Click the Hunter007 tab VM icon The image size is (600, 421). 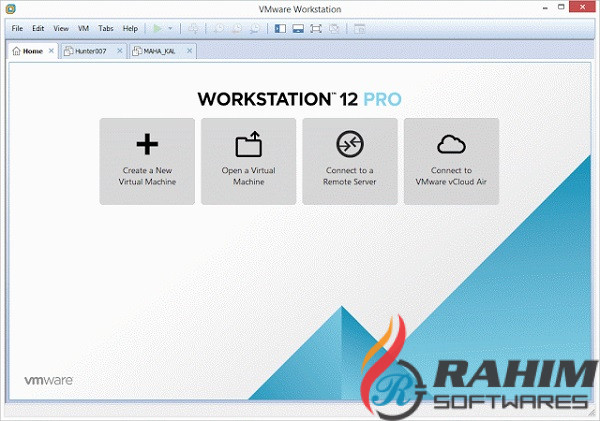(68, 51)
